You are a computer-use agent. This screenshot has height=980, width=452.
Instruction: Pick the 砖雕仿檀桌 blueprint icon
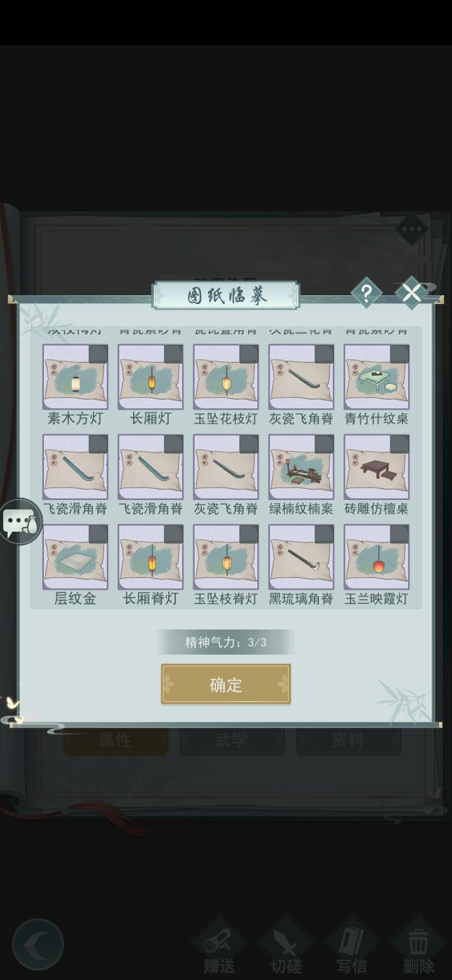tap(377, 467)
